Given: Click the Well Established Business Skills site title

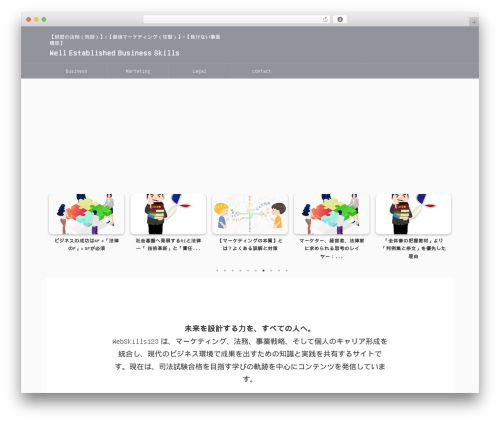Looking at the screenshot, I should point(114,53).
